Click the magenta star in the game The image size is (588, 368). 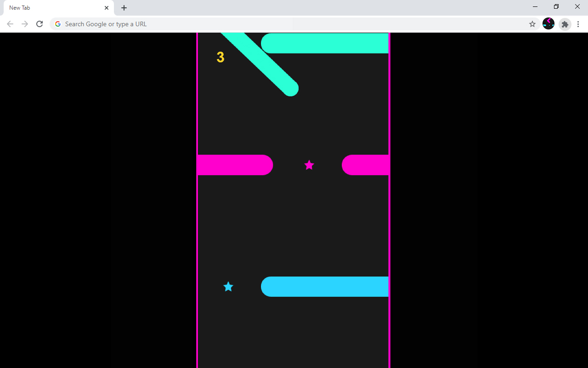click(309, 165)
